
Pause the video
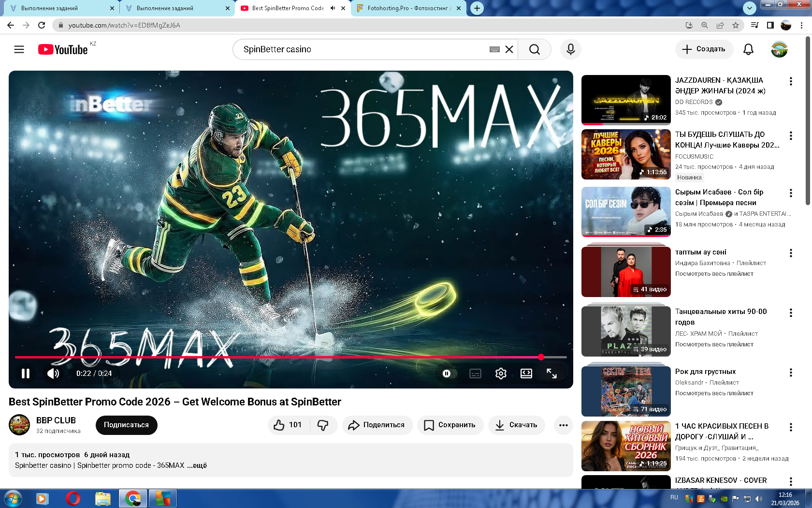(x=26, y=374)
